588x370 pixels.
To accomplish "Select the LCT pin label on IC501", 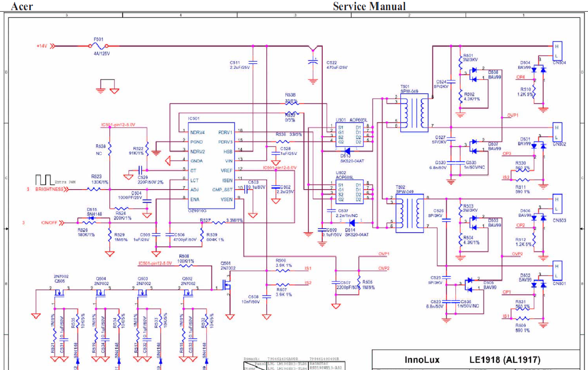I will click(194, 181).
